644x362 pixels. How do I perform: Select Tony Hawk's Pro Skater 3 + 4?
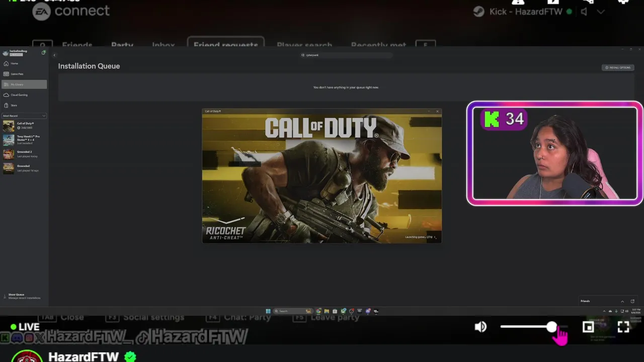24,140
